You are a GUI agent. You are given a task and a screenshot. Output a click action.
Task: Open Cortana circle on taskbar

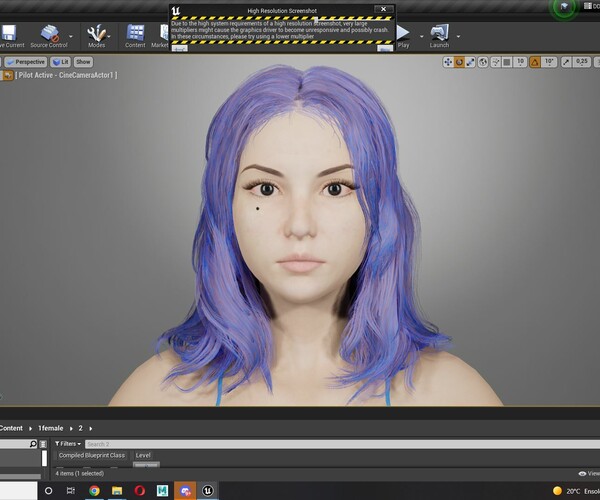pyautogui.click(x=49, y=490)
